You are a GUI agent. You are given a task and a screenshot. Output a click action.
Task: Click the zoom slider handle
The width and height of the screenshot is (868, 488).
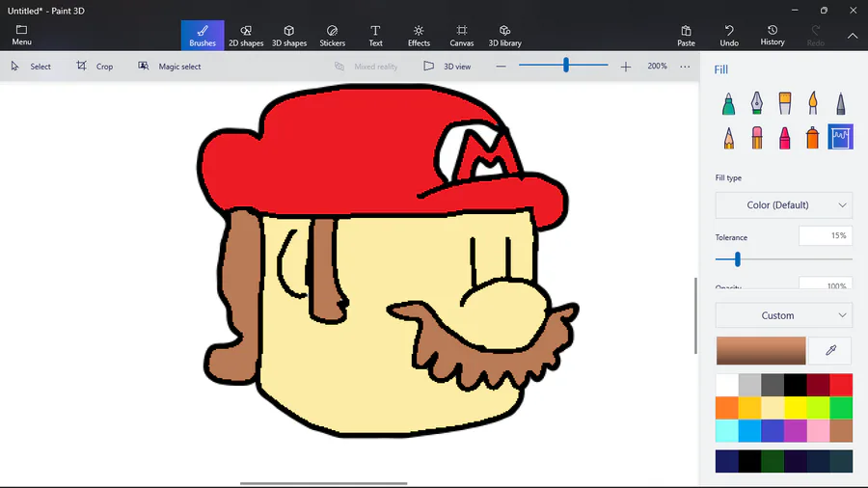pyautogui.click(x=566, y=66)
